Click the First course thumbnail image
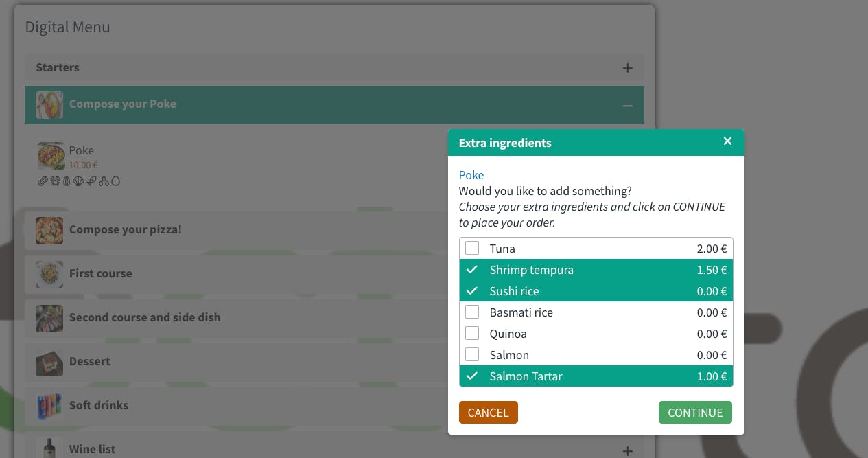Viewport: 868px width, 458px height. click(49, 275)
